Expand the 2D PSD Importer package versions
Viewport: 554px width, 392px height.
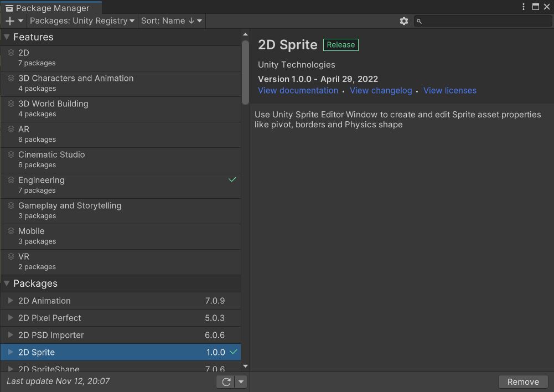tap(11, 334)
